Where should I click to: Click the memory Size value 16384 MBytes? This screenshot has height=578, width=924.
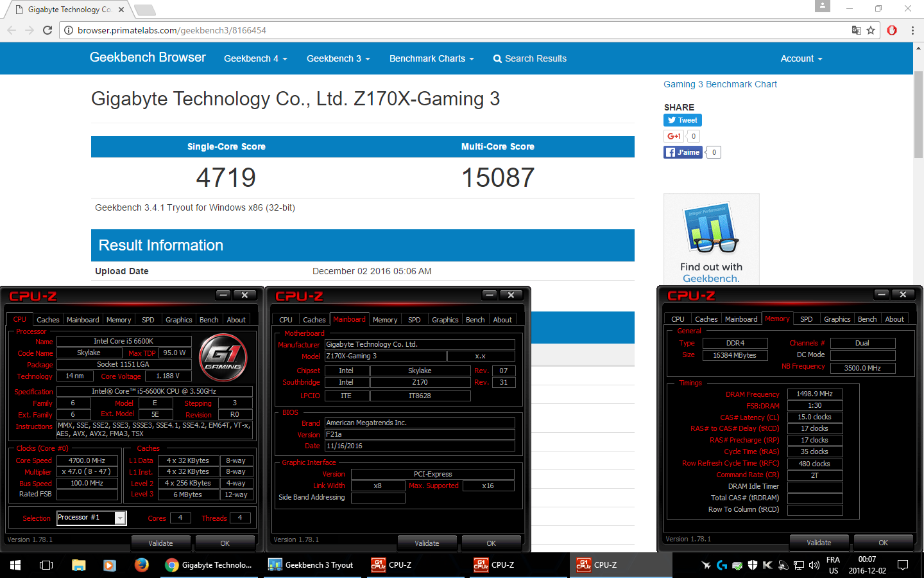(x=735, y=355)
